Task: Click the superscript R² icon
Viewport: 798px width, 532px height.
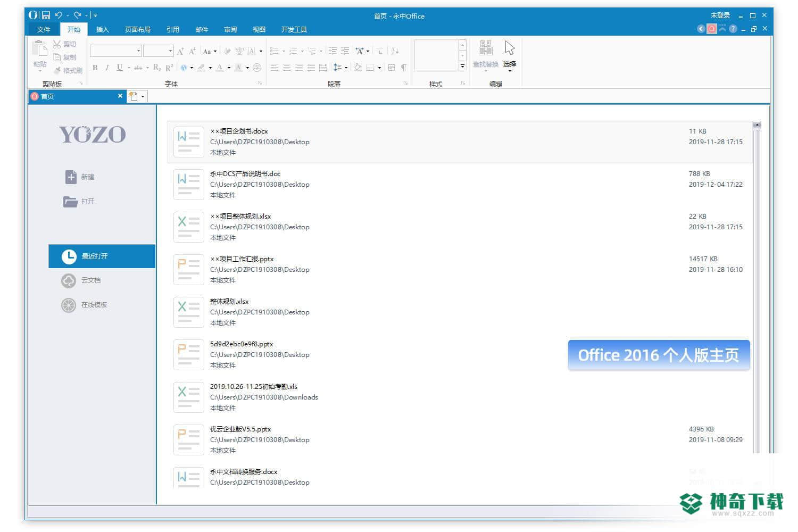Action: click(169, 68)
